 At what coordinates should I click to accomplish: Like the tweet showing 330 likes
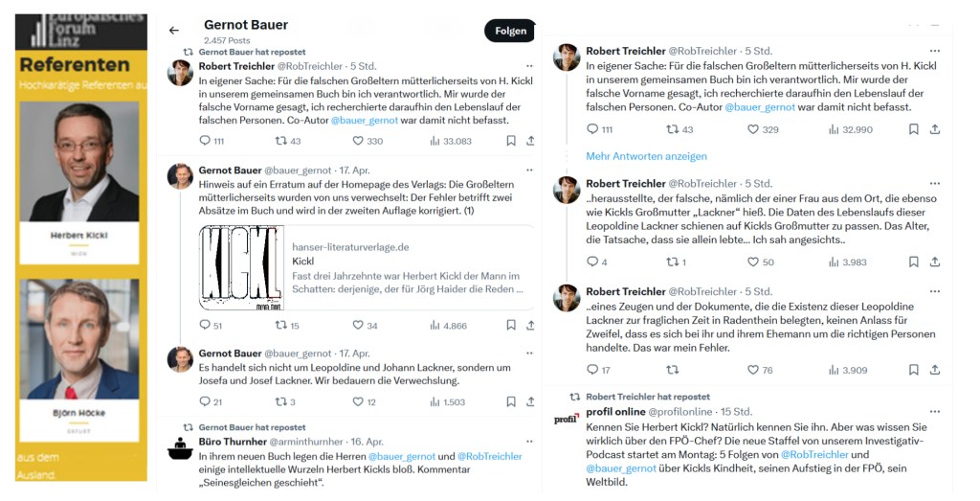click(359, 141)
